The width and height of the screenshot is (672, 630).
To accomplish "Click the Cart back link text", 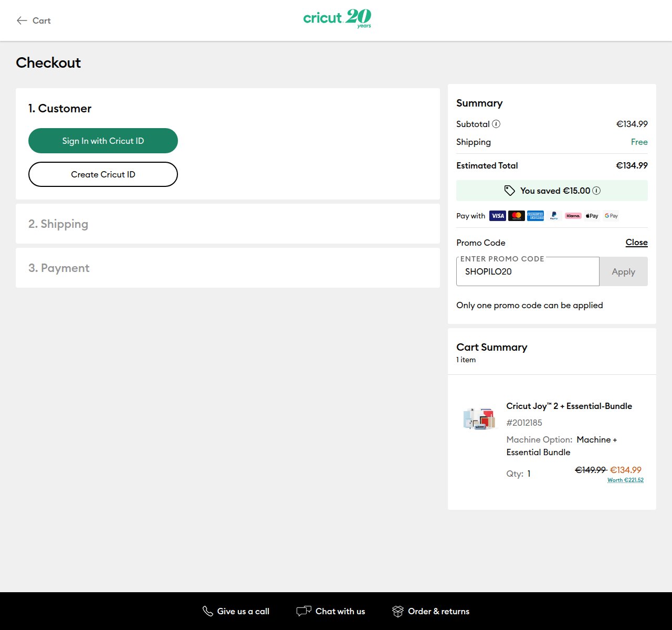I will pos(41,20).
